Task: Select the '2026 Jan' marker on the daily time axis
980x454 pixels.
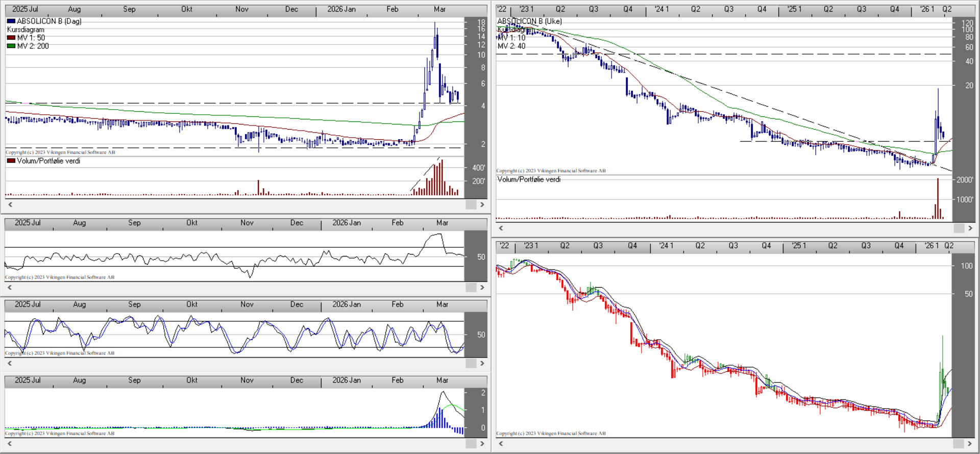Action: [341, 9]
